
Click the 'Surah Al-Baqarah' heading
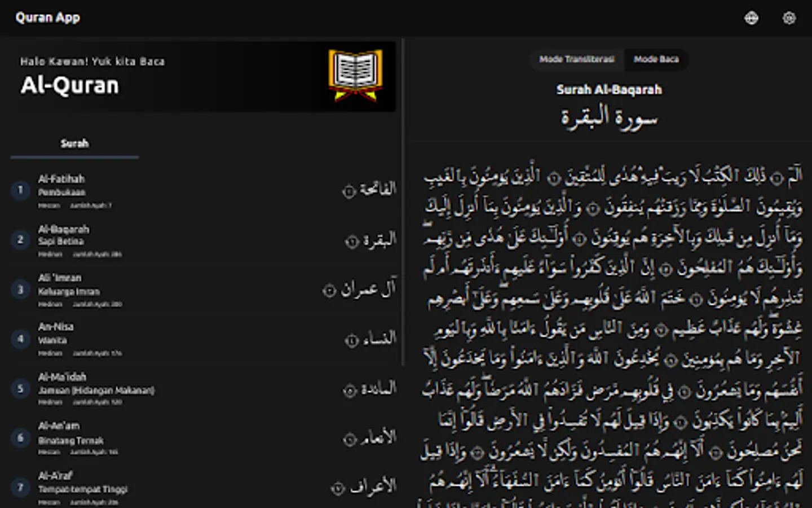pos(609,90)
